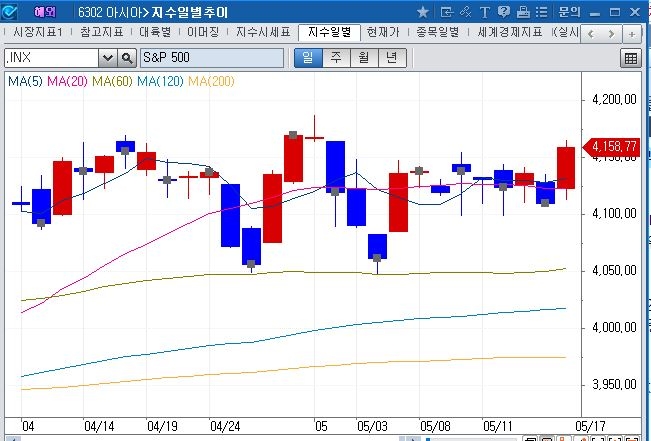Click the 4,100.00 price axis label
651x441 pixels.
614,214
